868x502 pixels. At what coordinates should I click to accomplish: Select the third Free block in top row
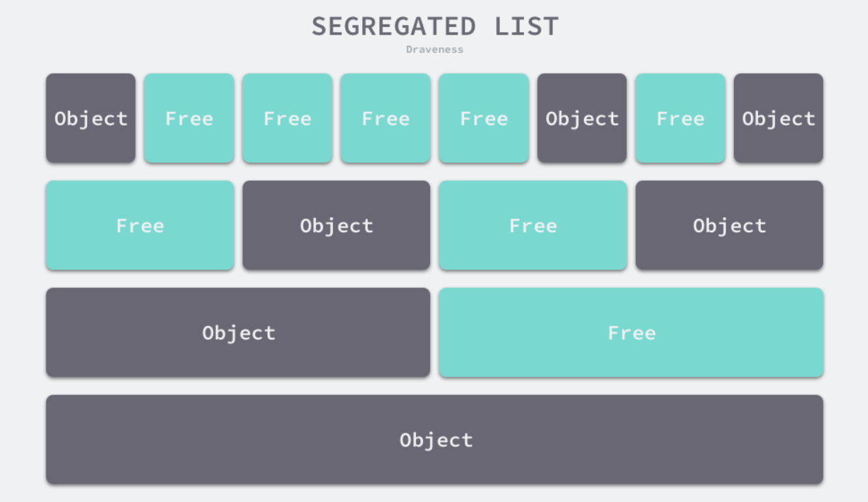386,118
